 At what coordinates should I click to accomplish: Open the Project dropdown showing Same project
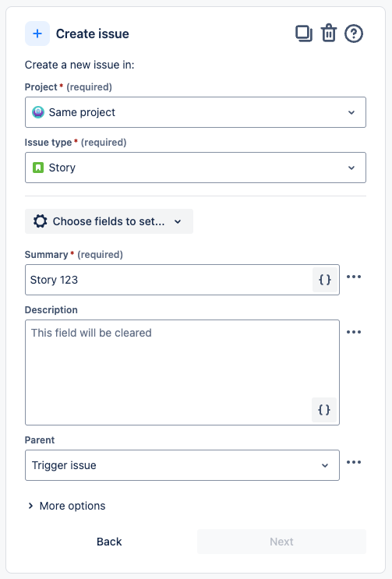pos(196,112)
